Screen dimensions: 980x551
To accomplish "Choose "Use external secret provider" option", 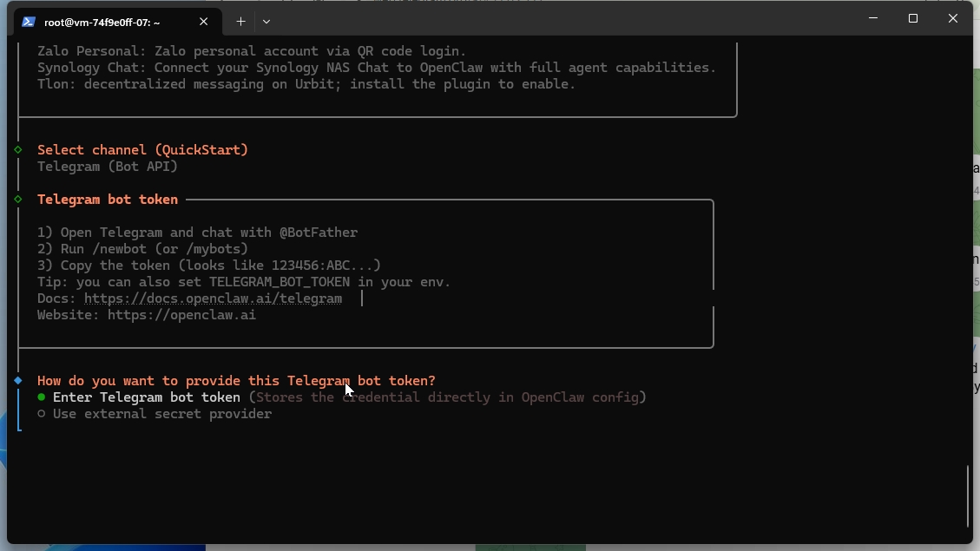I will click(x=161, y=414).
